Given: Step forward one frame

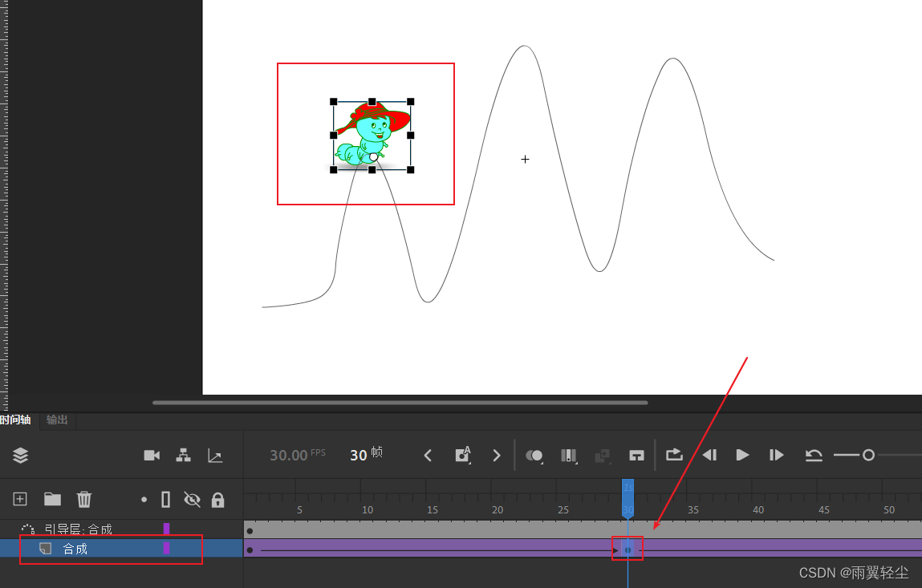Looking at the screenshot, I should 776,455.
